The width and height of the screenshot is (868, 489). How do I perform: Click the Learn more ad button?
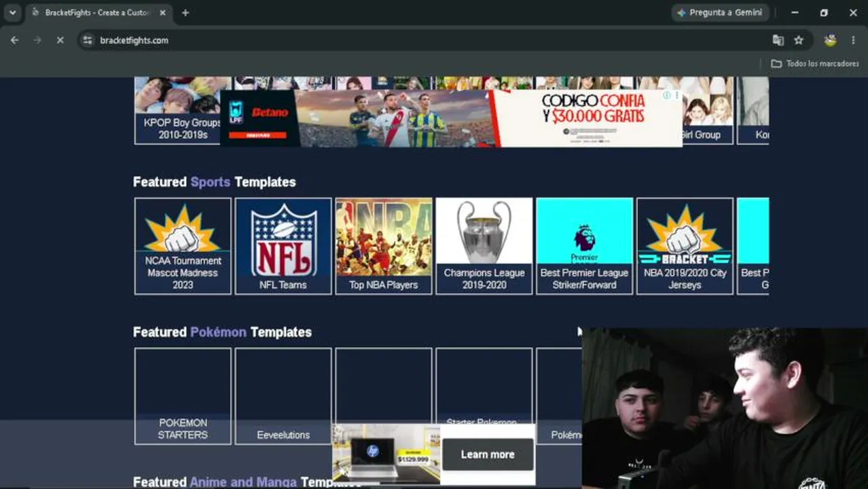(x=488, y=454)
